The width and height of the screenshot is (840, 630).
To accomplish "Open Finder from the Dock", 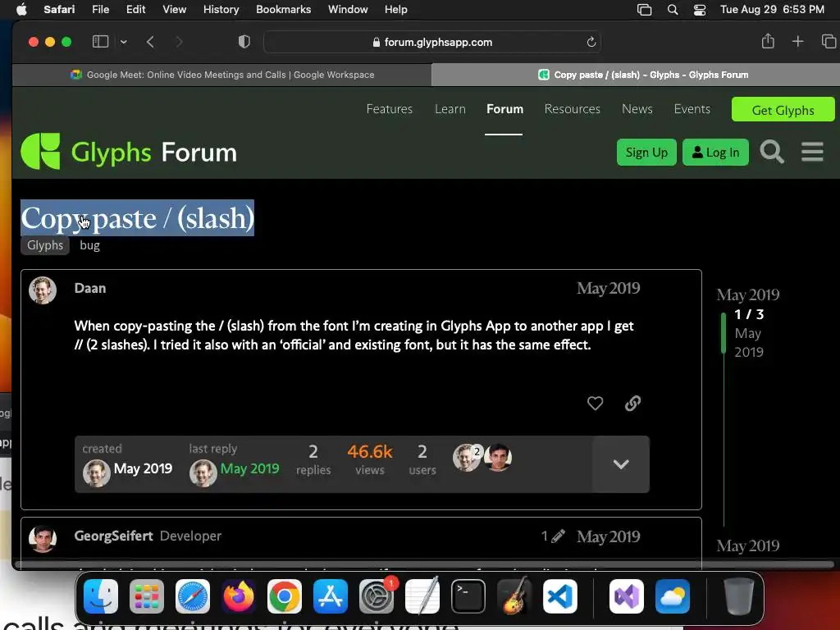I will tap(101, 596).
